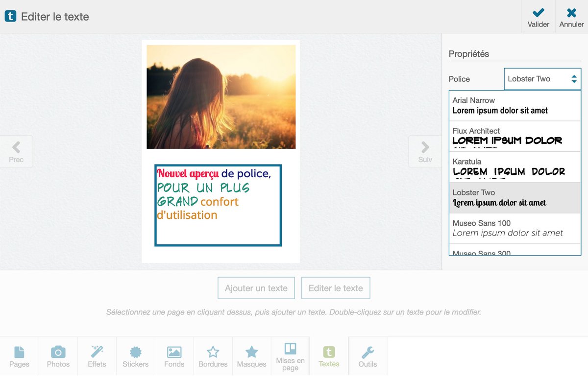Open the Outils panel
Image resolution: width=588 pixels, height=376 pixels.
coord(367,356)
